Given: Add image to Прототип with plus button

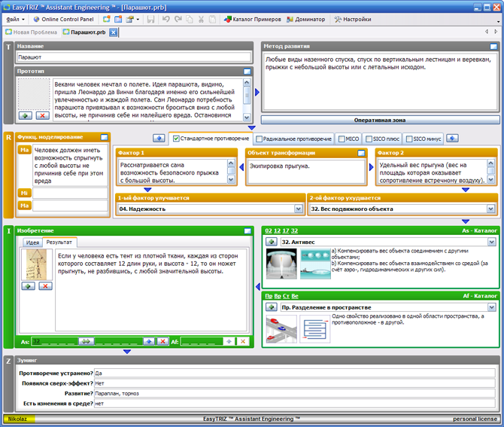Looking at the screenshot, I should 25,115.
